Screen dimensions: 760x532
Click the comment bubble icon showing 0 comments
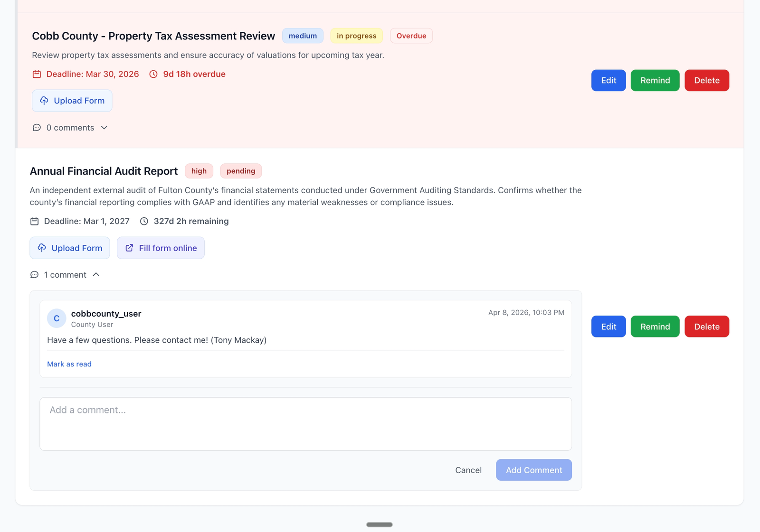[37, 128]
